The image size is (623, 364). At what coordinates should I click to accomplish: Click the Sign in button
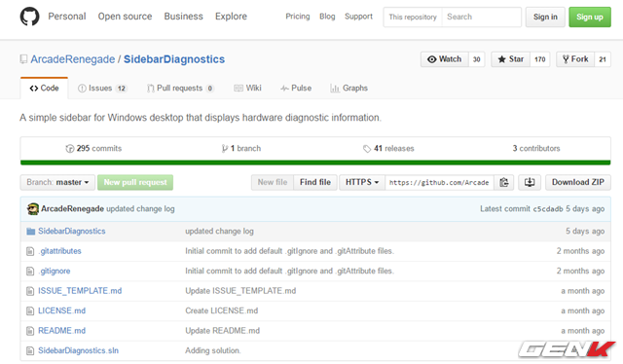[x=545, y=18]
